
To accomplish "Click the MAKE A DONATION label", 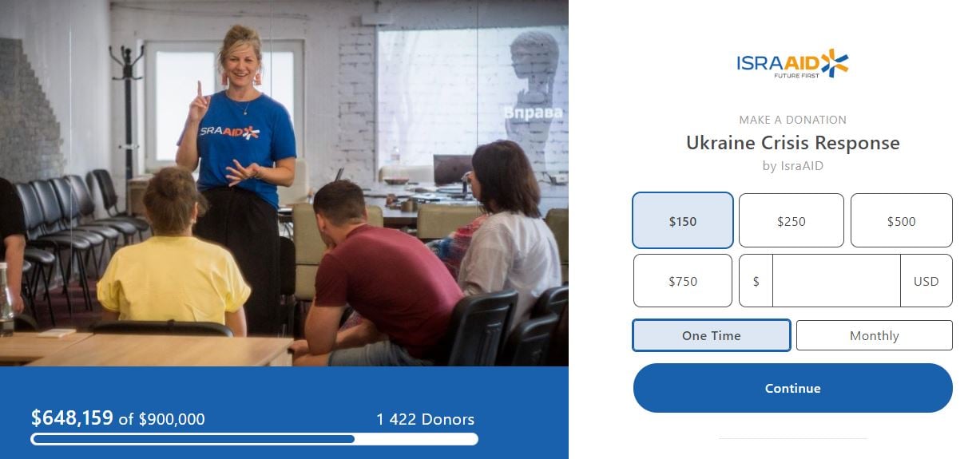I will click(x=793, y=120).
